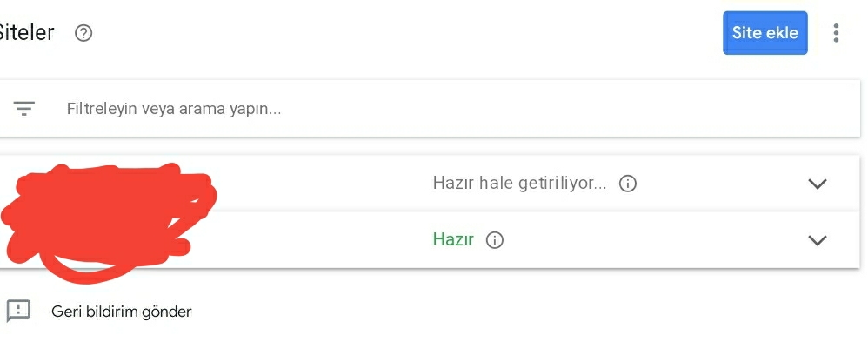Open the help icon beside the Siteler heading
Image resolution: width=868 pixels, height=342 pixels.
tap(83, 33)
